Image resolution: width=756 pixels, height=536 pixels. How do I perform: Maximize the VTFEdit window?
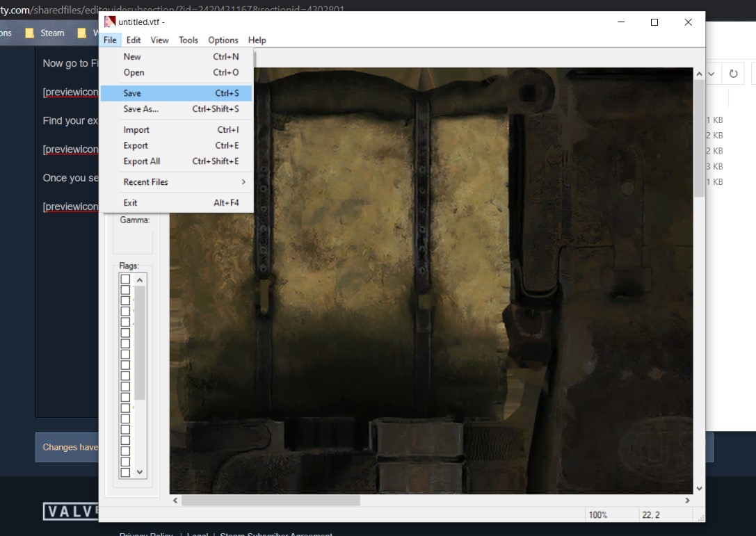pos(654,22)
